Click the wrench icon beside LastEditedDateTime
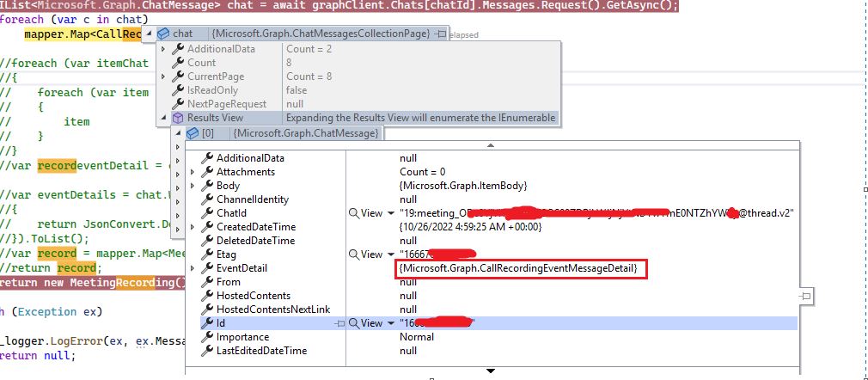Viewport: 868px width, 380px height. point(207,351)
